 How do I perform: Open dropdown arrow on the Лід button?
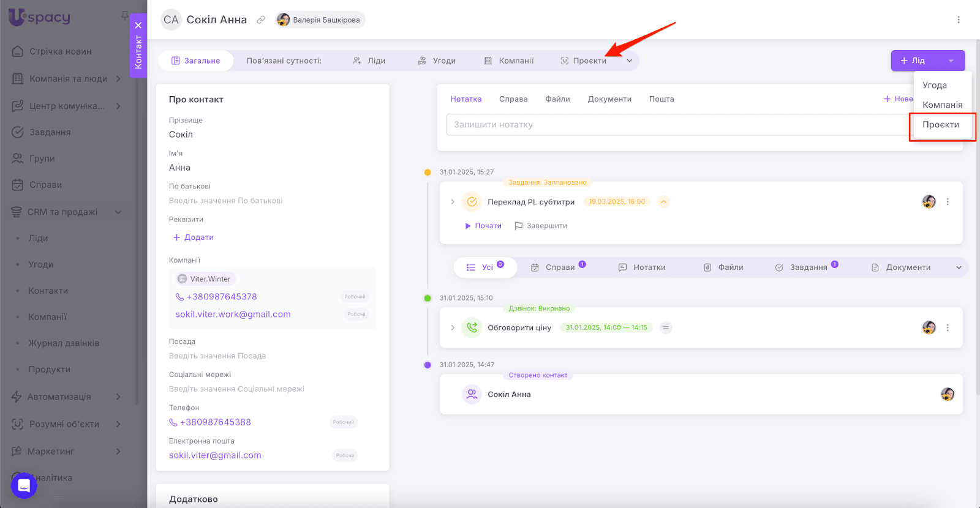click(951, 61)
